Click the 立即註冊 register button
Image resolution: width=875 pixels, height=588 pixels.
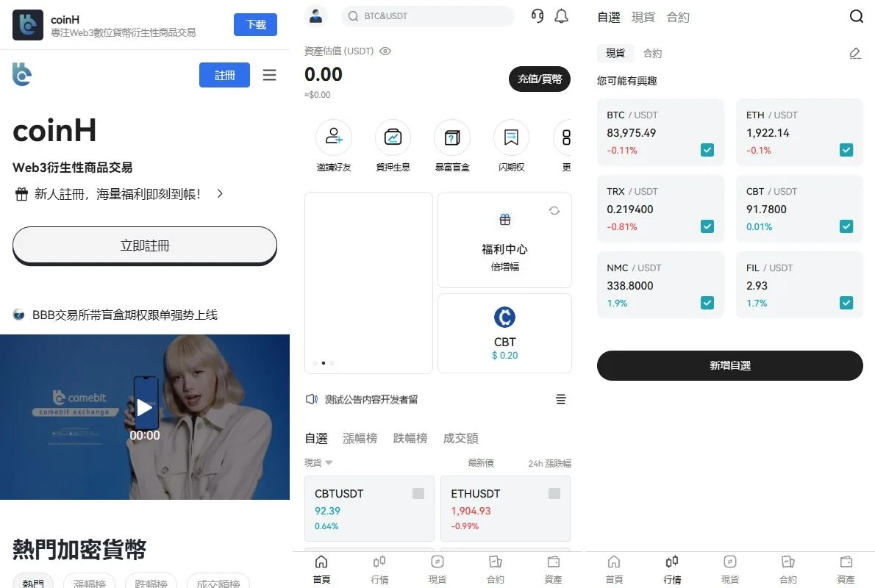click(144, 245)
